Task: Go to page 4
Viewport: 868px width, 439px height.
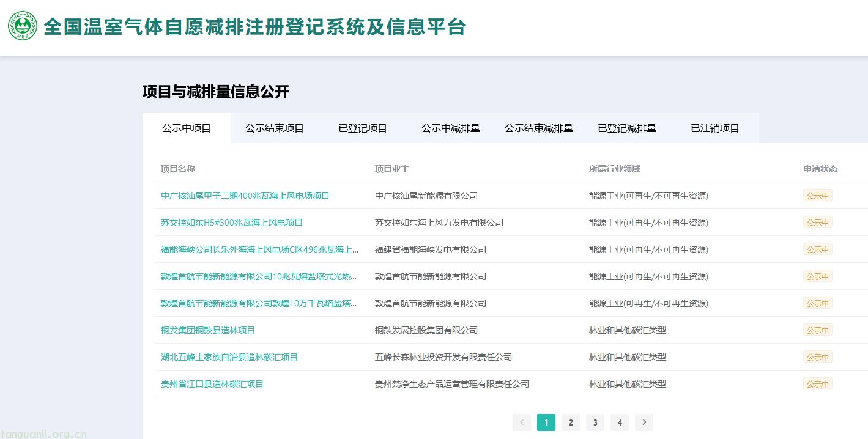Action: pos(620,422)
